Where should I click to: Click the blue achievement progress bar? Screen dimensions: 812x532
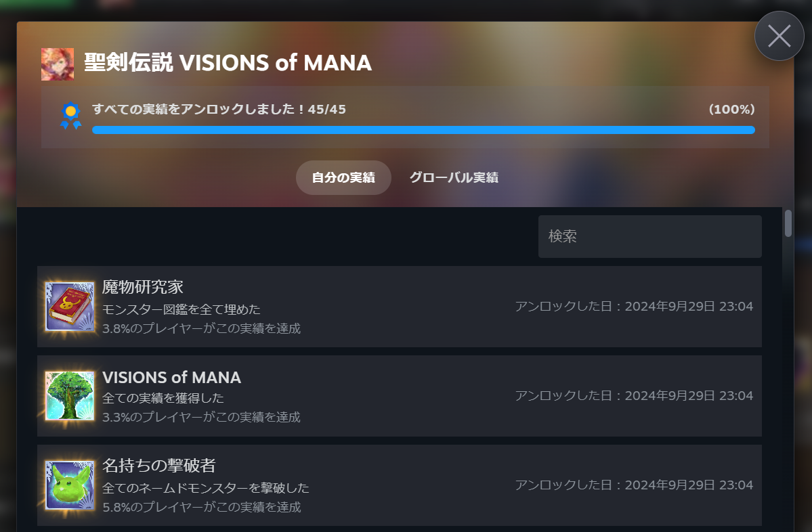[423, 129]
